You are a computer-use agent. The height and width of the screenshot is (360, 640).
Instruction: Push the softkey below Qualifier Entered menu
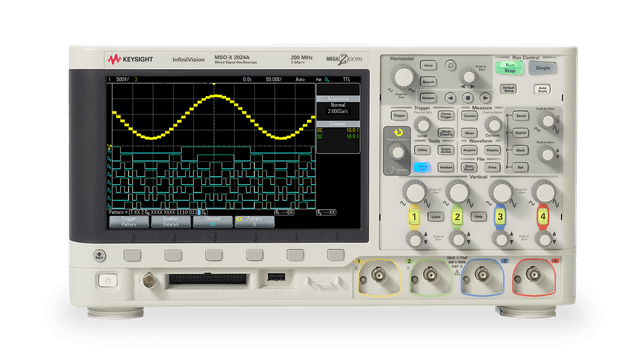(x=173, y=256)
